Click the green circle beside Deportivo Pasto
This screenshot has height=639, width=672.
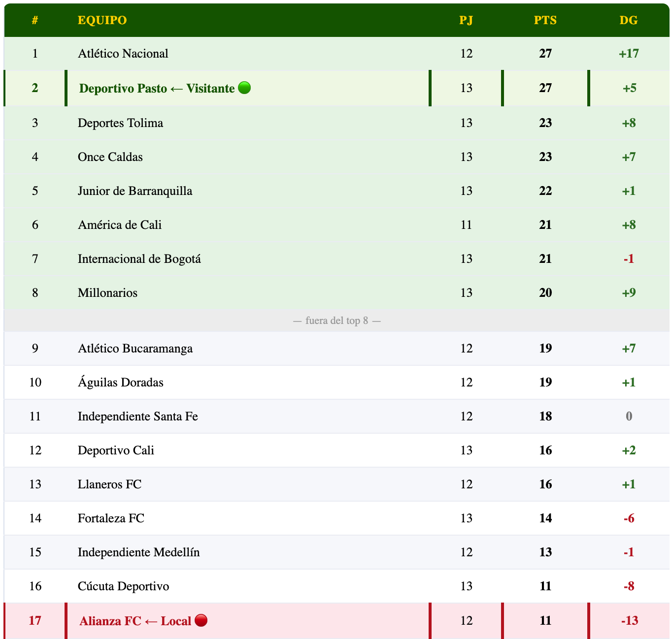(x=244, y=88)
